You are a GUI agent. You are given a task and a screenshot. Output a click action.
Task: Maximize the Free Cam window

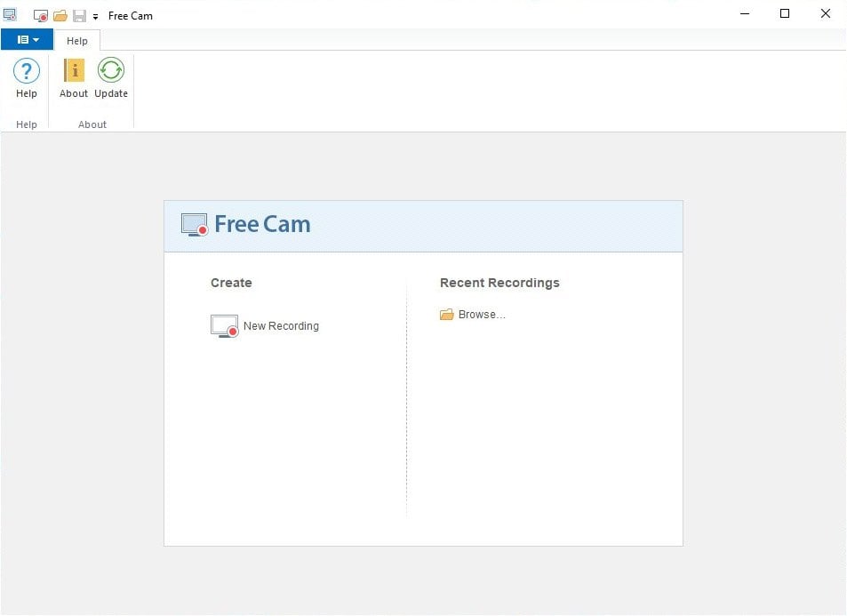(785, 14)
